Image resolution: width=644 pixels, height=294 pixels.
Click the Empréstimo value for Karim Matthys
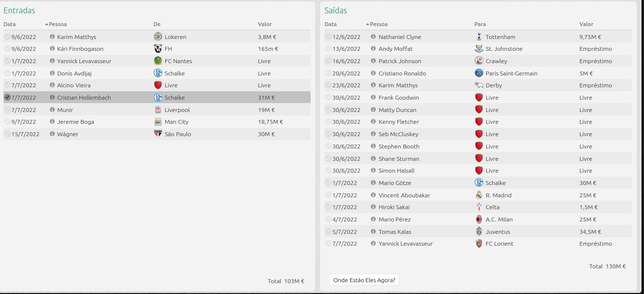coord(596,85)
